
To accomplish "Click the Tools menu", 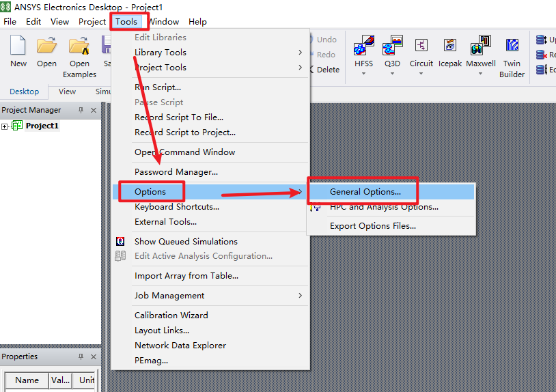I will click(x=126, y=22).
